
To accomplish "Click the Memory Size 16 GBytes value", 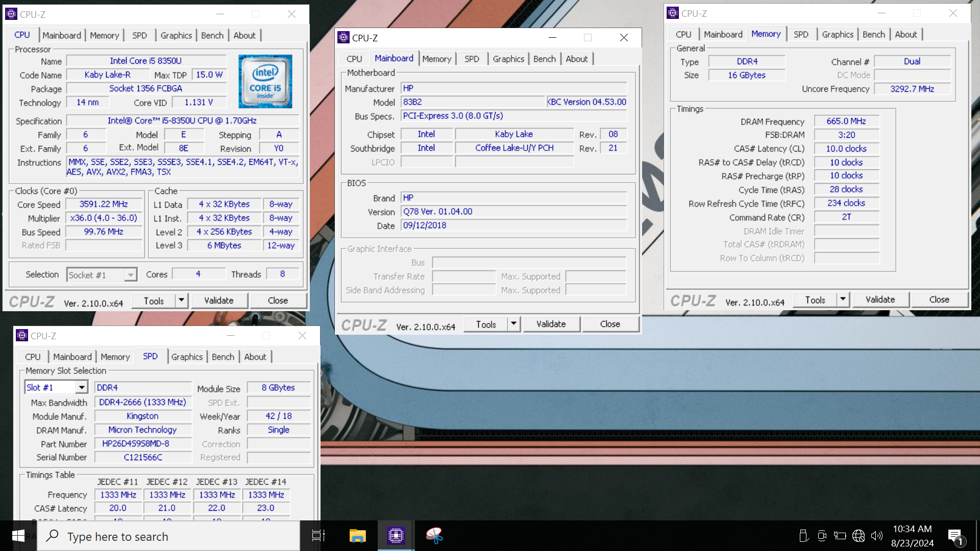I will pyautogui.click(x=747, y=75).
